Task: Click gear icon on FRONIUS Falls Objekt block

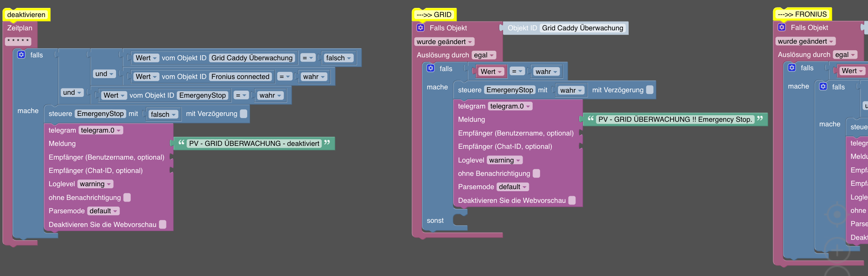Action: (782, 27)
